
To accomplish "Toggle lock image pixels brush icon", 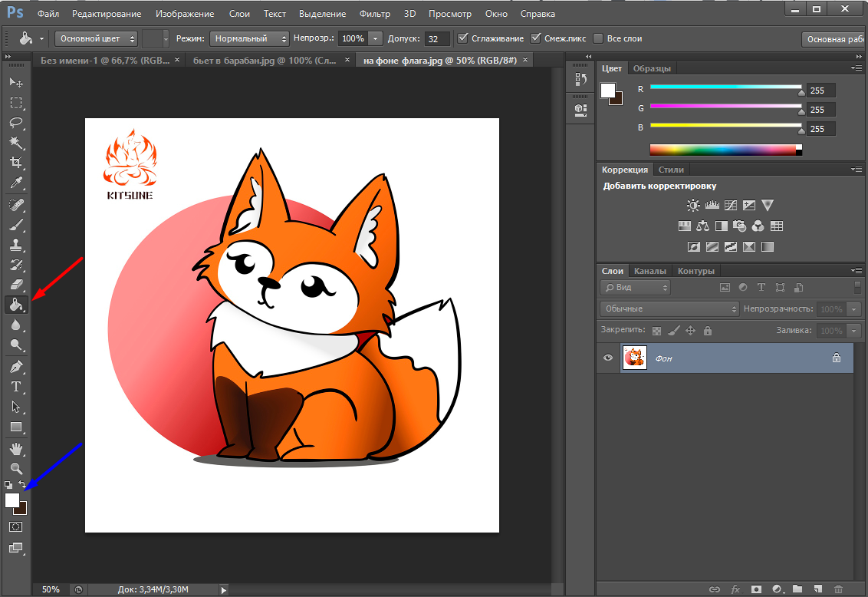I will coord(674,331).
